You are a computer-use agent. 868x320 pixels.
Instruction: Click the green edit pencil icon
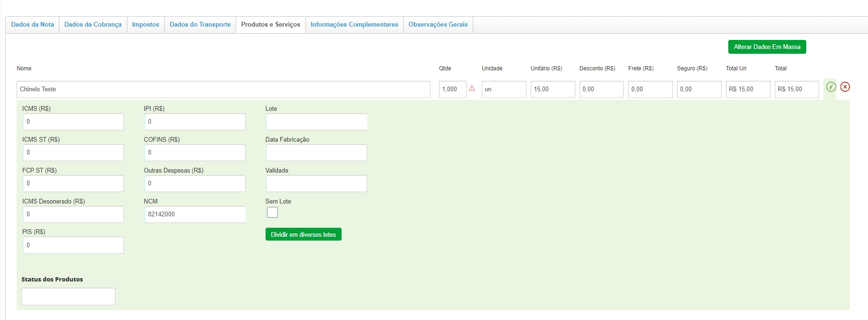830,87
